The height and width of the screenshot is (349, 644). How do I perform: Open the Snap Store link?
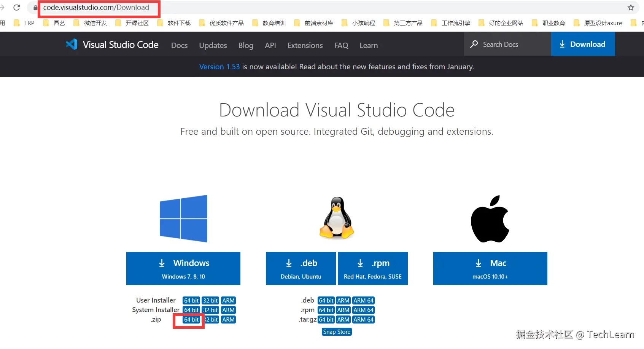click(337, 332)
